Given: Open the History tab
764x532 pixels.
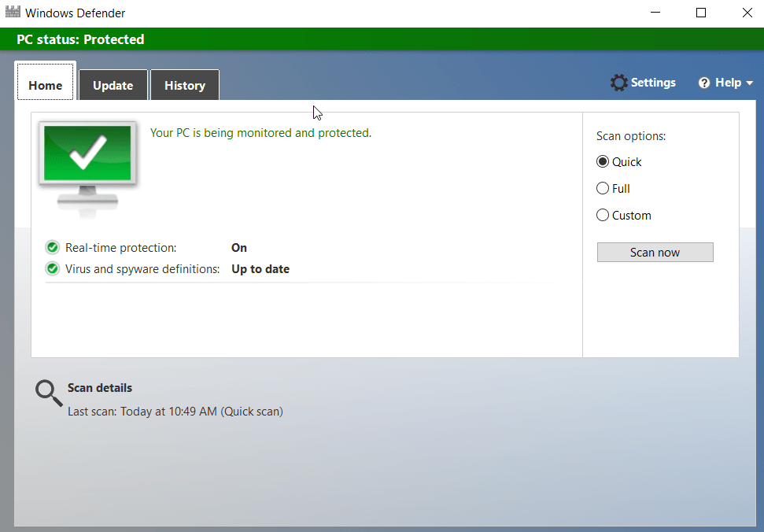Looking at the screenshot, I should 185,85.
